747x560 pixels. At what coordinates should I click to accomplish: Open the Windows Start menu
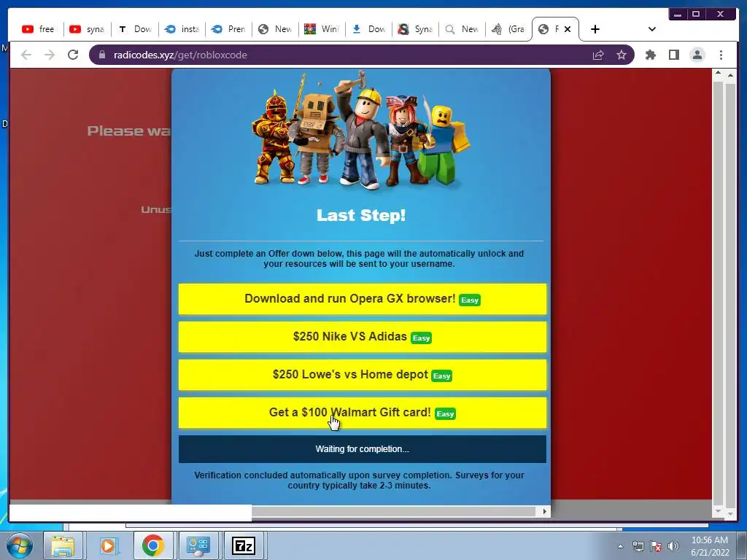coord(18,545)
